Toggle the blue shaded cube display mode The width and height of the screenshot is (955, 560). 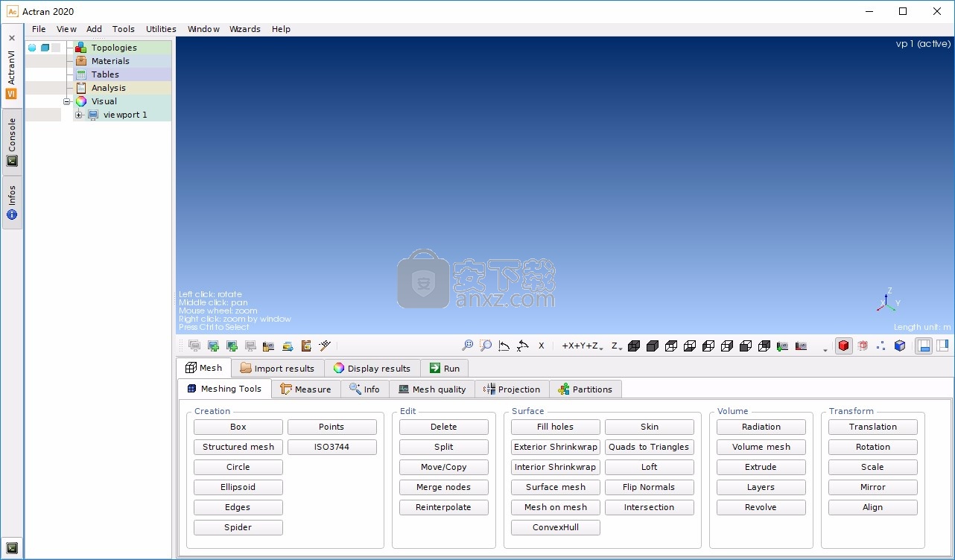click(x=900, y=346)
